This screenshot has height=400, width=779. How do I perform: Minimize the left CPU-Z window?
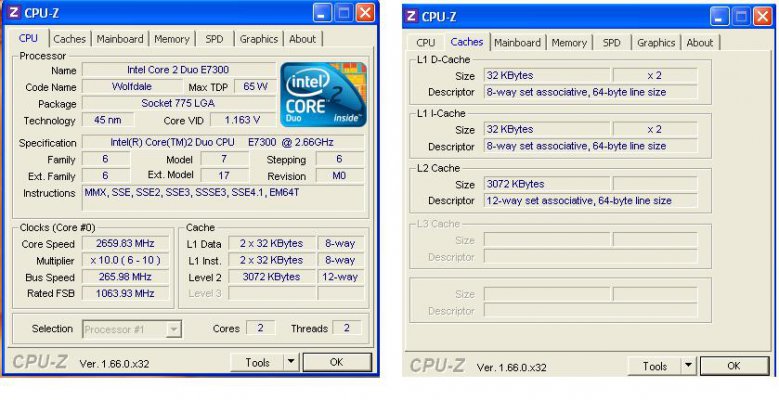pyautogui.click(x=322, y=13)
